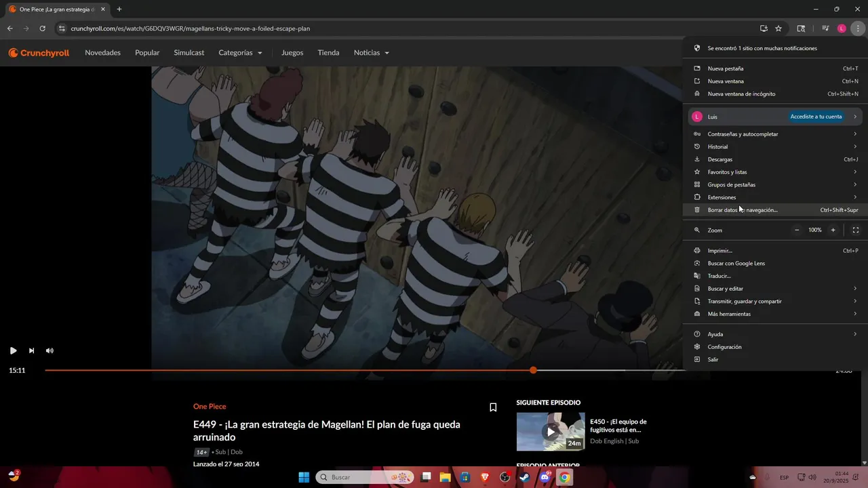Image resolution: width=868 pixels, height=488 pixels.
Task: Install app icon in address bar
Action: [764, 28]
